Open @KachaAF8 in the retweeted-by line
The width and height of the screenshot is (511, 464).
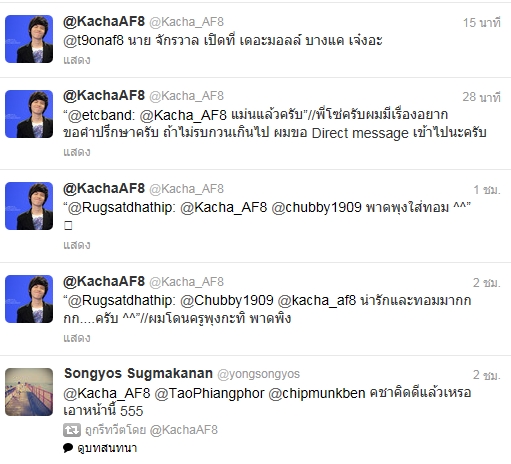tap(184, 430)
